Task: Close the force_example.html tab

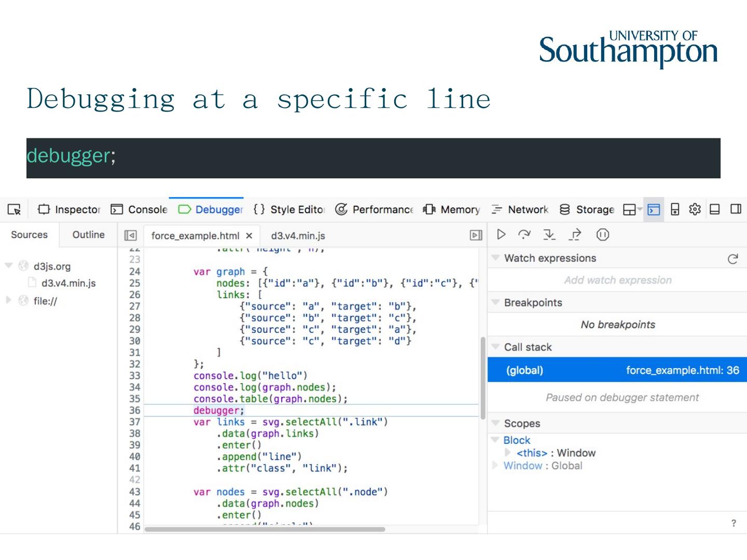Action: point(249,236)
